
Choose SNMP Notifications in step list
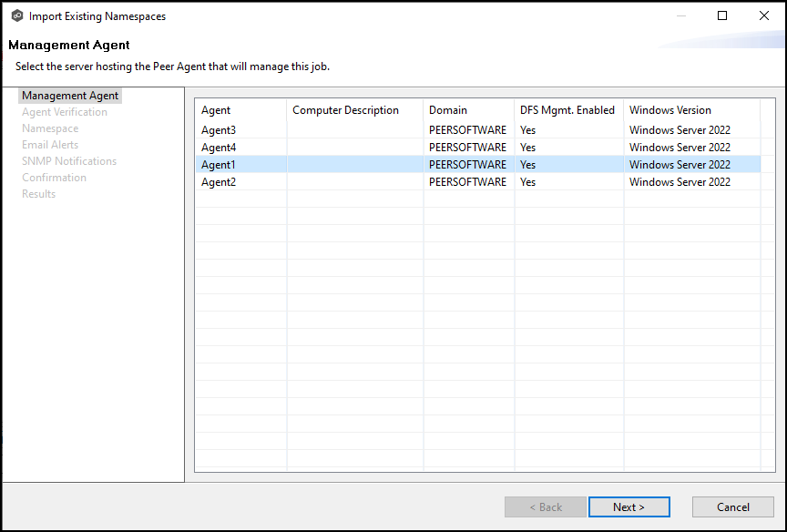pos(69,161)
